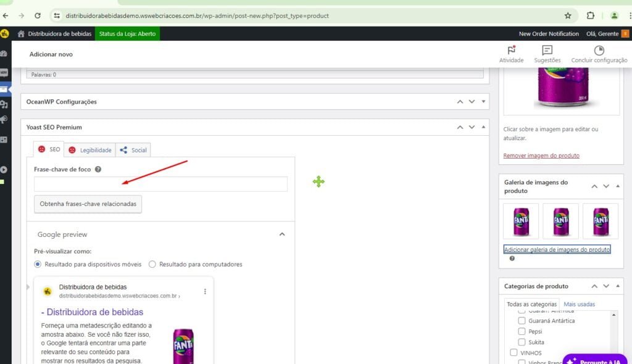Collapse the Galeria de imagens panel toggle

(x=617, y=186)
